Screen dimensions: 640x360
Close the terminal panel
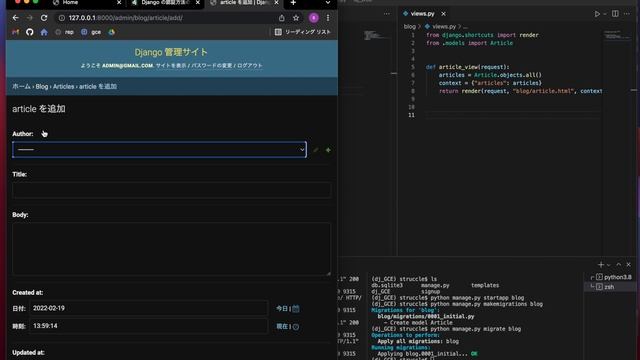point(629,265)
